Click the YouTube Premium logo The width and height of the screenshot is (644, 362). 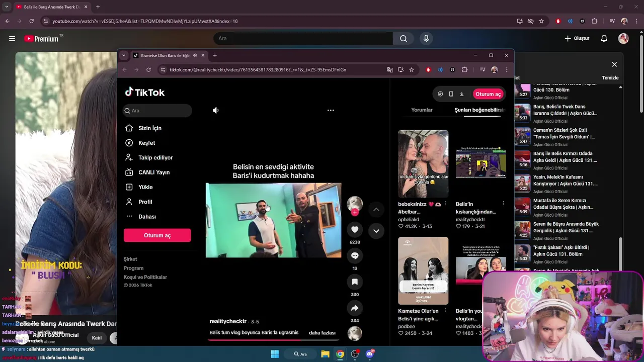point(42,39)
